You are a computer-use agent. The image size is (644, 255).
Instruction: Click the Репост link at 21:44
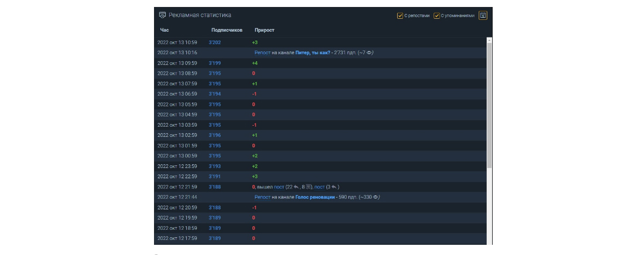click(262, 197)
